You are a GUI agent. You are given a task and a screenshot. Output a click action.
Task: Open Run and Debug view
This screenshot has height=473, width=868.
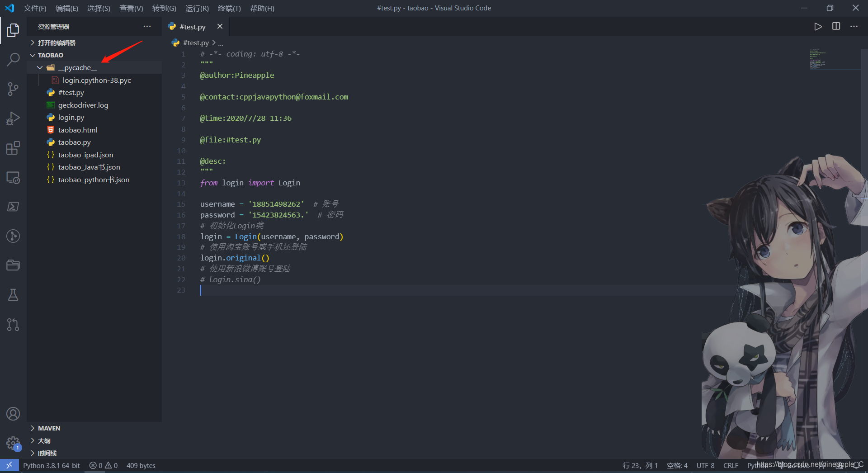tap(13, 118)
